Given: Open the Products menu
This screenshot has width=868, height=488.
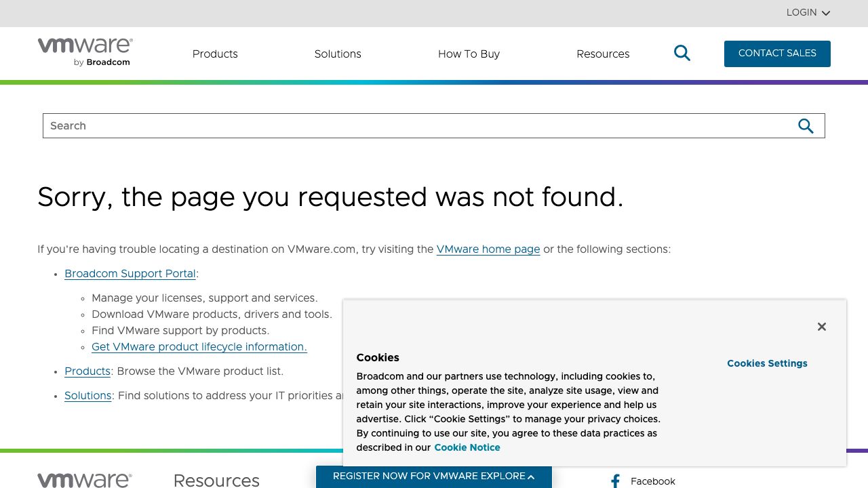Looking at the screenshot, I should [215, 54].
